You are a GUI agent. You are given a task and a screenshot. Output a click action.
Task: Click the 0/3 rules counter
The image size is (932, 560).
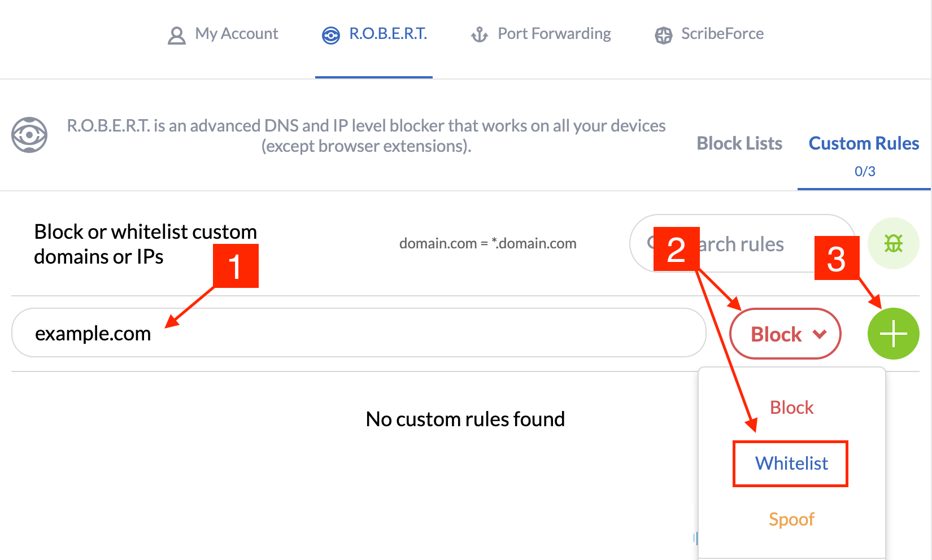pos(864,171)
